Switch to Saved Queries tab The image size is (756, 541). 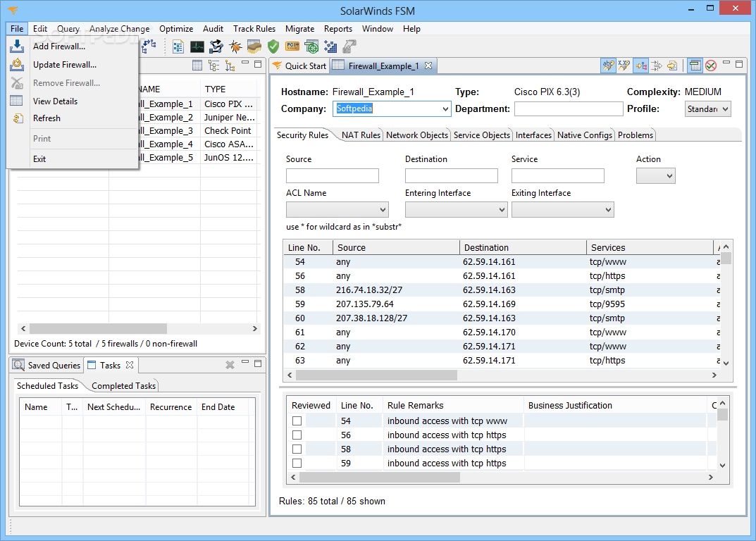pyautogui.click(x=47, y=366)
